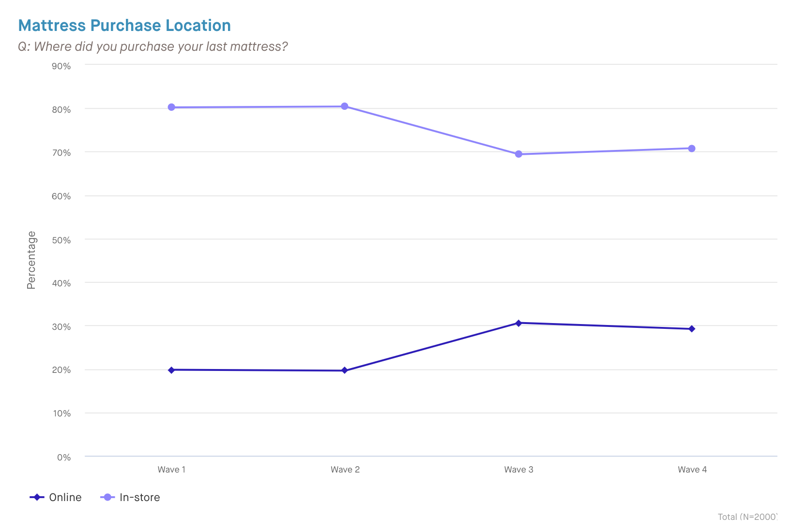Image resolution: width=790 pixels, height=532 pixels.
Task: Click the 80% y-axis tick label
Action: [61, 110]
